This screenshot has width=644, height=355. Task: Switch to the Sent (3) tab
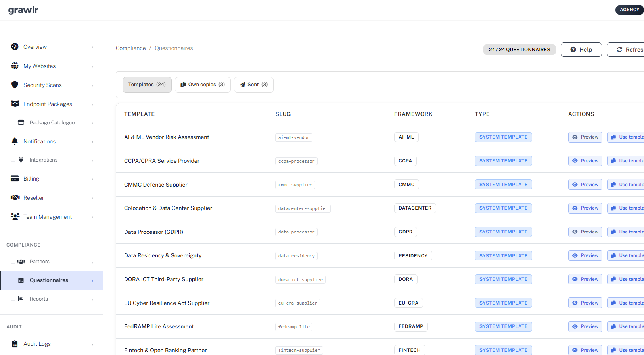pos(254,85)
